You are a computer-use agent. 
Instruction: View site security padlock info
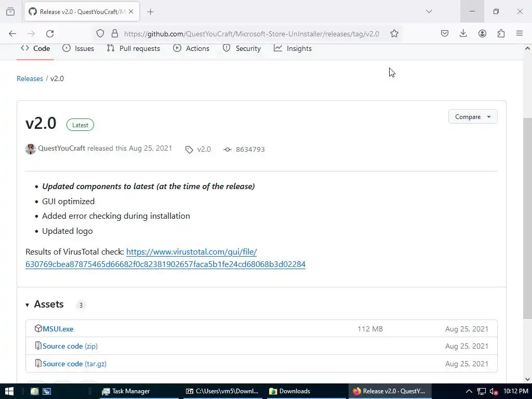[115, 34]
